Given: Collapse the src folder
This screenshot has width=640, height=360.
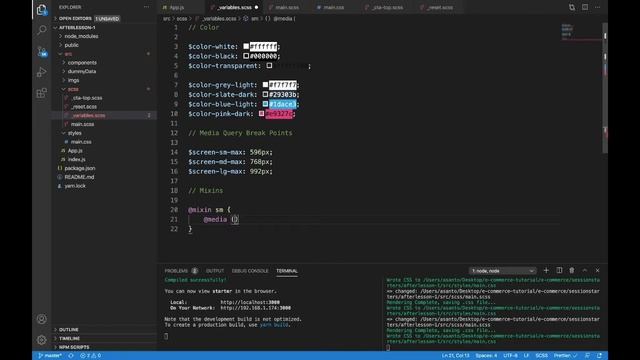Looking at the screenshot, I should [68, 54].
